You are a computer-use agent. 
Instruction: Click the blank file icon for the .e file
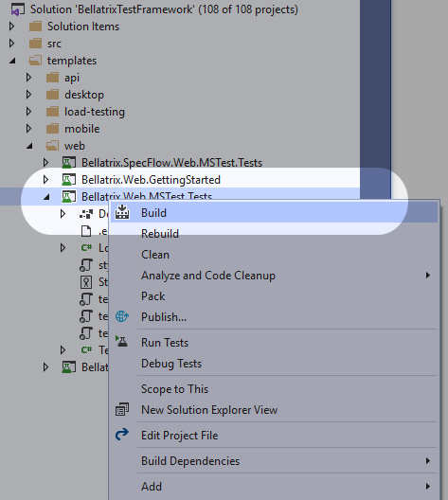(86, 231)
